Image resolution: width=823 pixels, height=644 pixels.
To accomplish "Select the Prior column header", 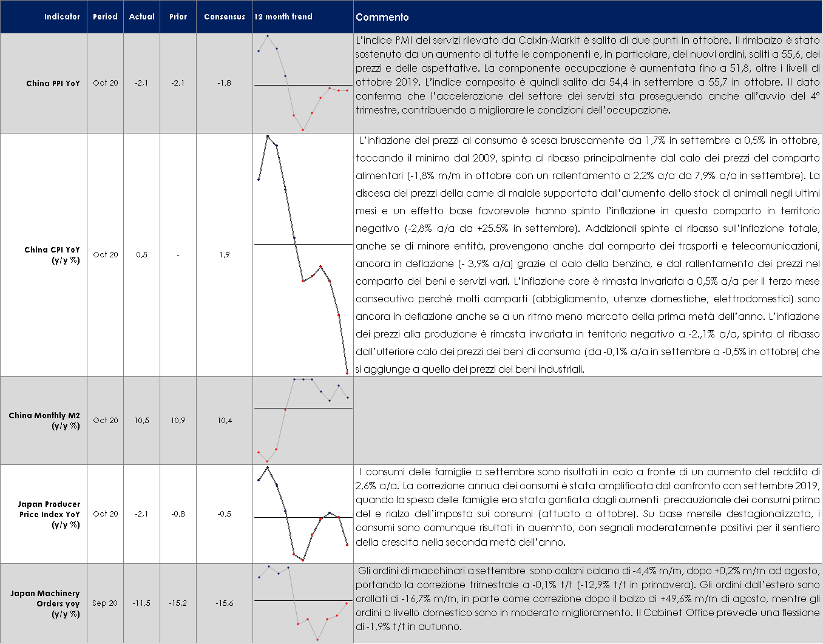I will 178,16.
